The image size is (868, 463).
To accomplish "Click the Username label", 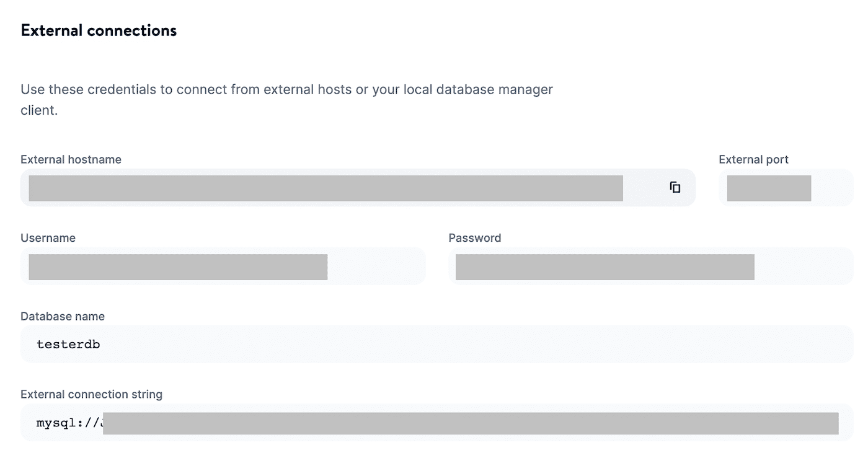I will (x=48, y=237).
